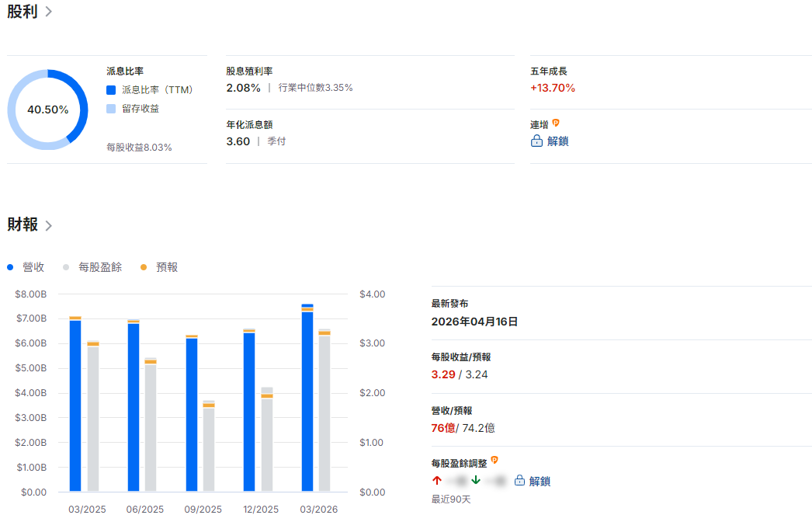Click the premium P badge beside 每股盈餘調整

pos(494,460)
